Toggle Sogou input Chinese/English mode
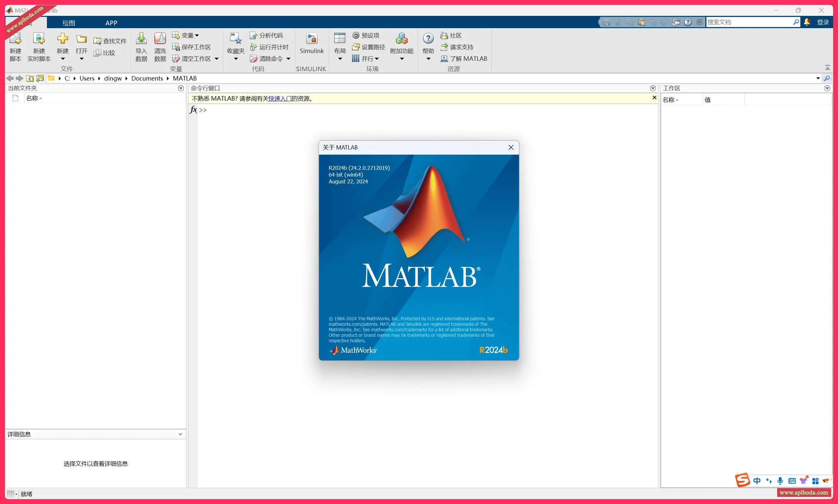Image resolution: width=838 pixels, height=504 pixels. (x=757, y=481)
